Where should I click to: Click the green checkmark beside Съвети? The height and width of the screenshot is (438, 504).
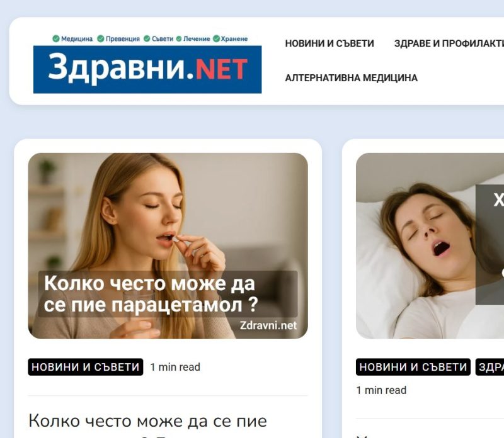point(147,39)
